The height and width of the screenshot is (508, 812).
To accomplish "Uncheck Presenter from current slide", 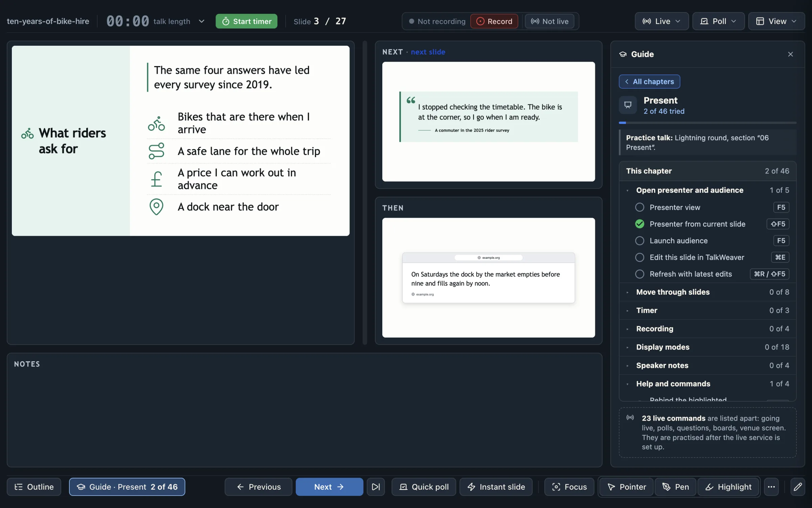I will pyautogui.click(x=639, y=224).
